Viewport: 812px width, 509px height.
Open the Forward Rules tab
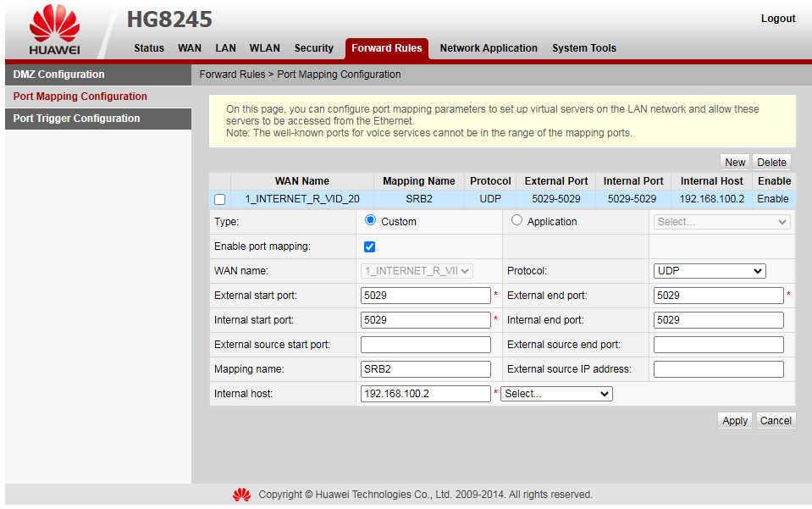click(387, 48)
